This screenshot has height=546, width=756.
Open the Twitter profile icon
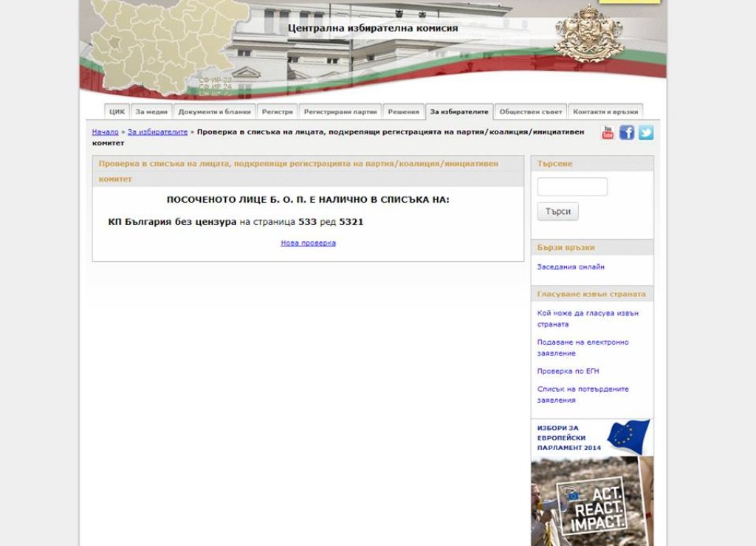[x=646, y=133]
